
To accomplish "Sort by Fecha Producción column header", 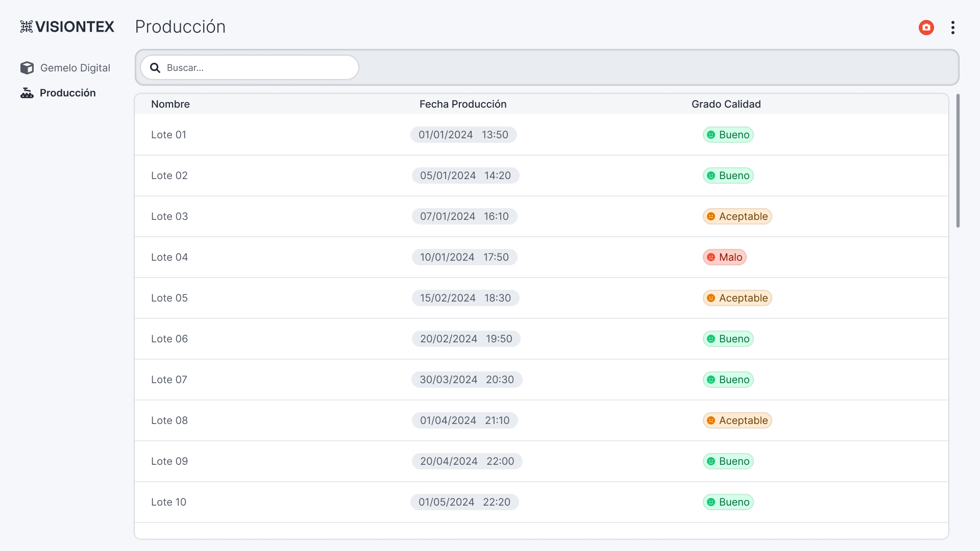I will 463,104.
